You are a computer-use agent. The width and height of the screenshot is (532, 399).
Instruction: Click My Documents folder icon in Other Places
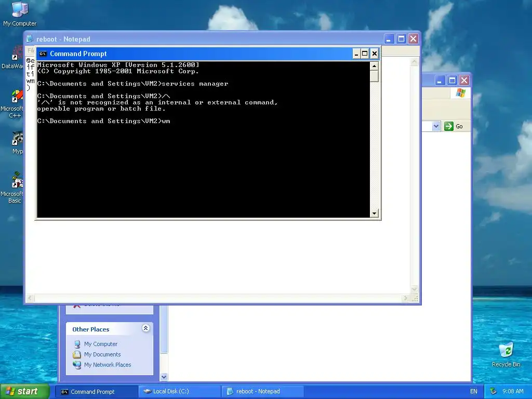coord(77,354)
